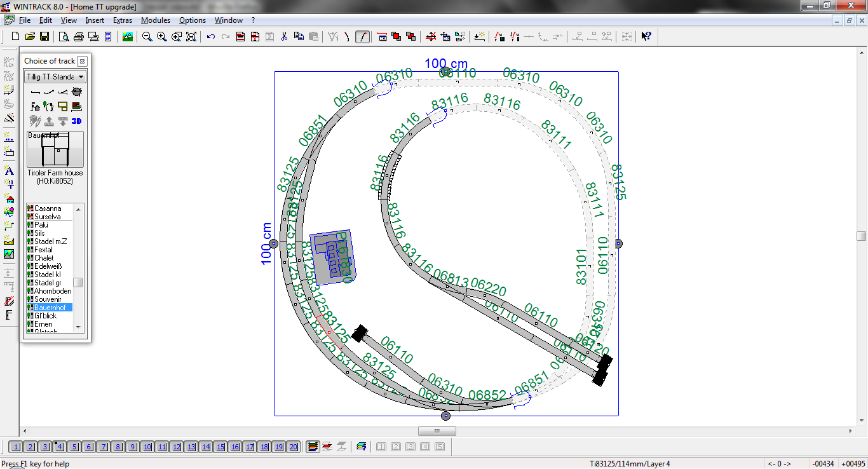Screen dimensions: 868x469
Task: Click the Cut scissors icon
Action: pos(284,37)
